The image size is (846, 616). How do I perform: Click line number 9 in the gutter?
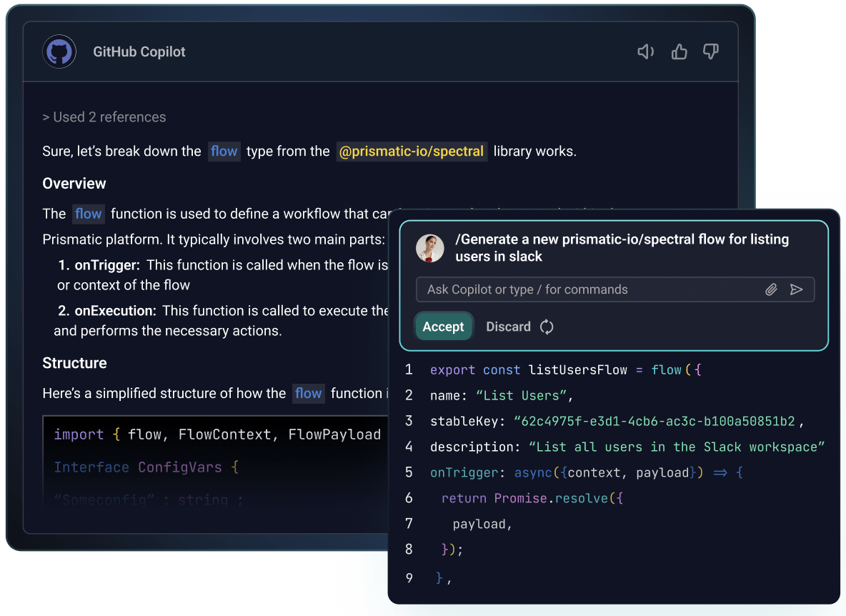[x=409, y=578]
